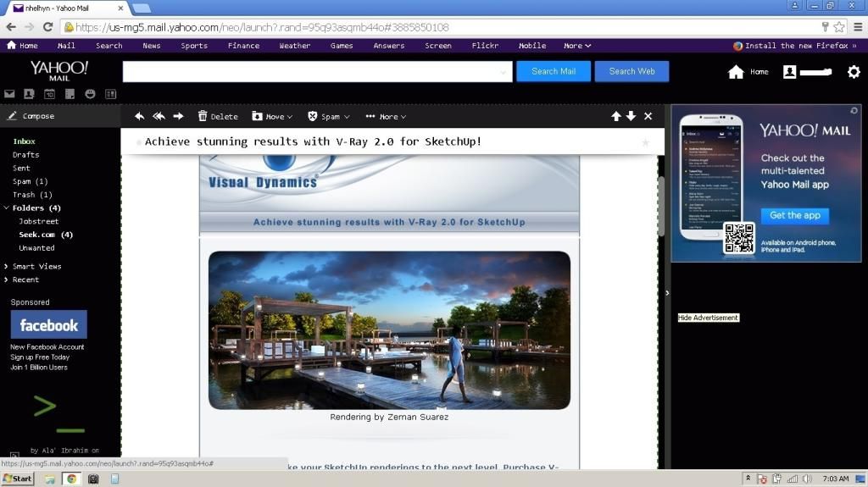Open the Settings gear icon

[x=854, y=71]
